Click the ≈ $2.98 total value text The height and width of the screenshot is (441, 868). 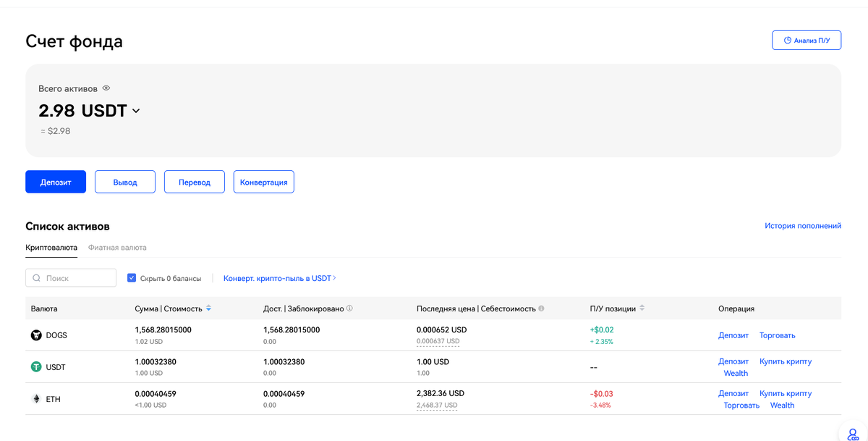[x=56, y=131]
